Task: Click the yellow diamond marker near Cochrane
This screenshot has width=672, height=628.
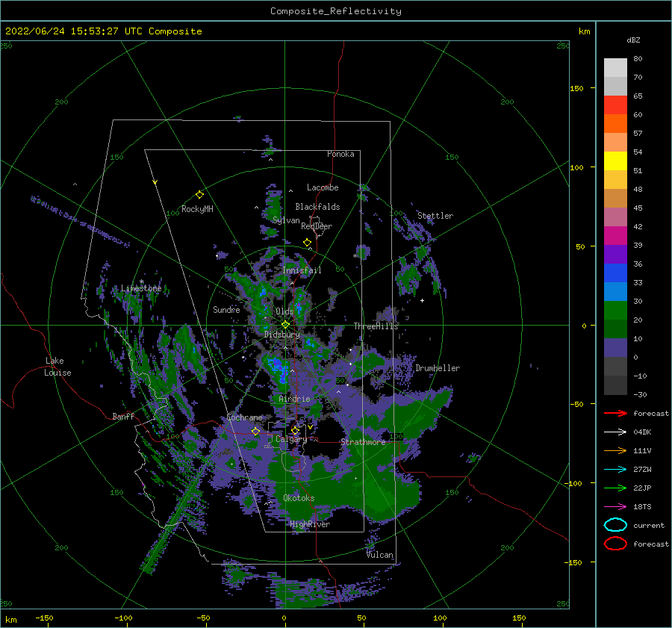Action: tap(255, 431)
